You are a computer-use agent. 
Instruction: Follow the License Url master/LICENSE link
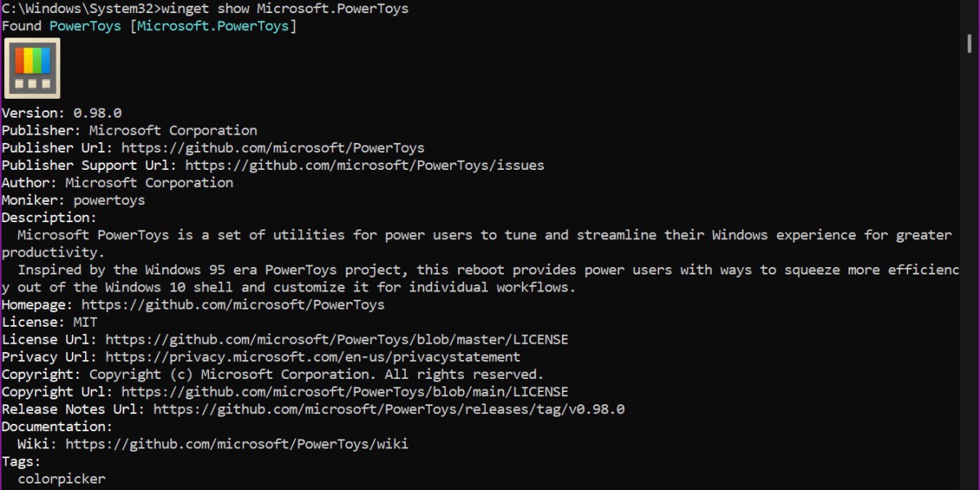336,339
